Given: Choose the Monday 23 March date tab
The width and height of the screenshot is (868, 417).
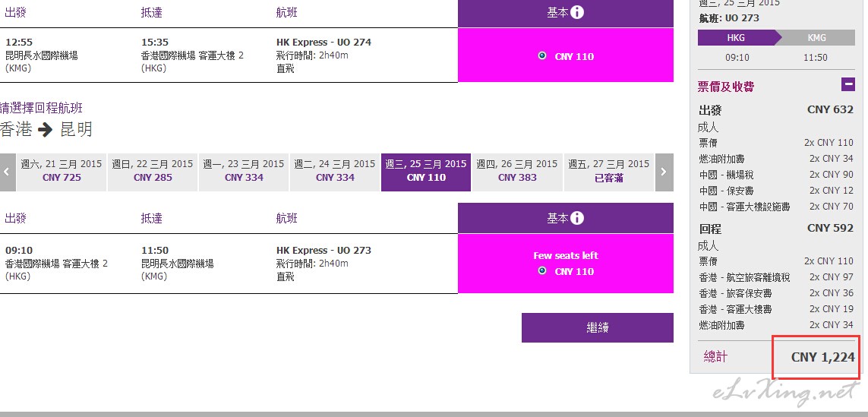Looking at the screenshot, I should click(244, 172).
